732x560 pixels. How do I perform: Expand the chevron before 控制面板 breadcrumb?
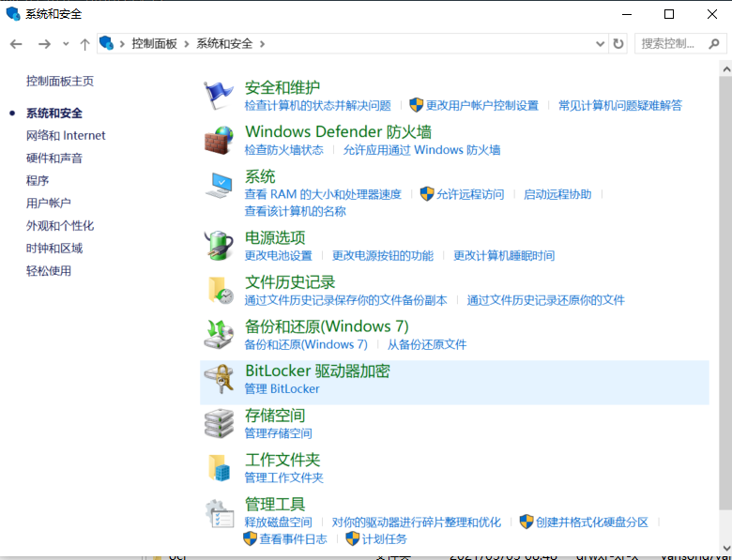tap(122, 44)
